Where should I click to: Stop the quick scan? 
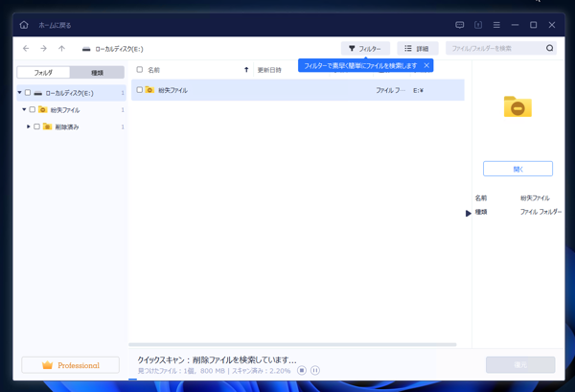(302, 370)
